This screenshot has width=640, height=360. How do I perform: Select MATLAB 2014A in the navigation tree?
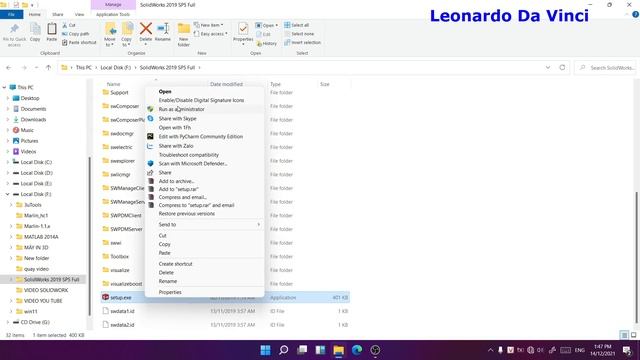coord(41,237)
